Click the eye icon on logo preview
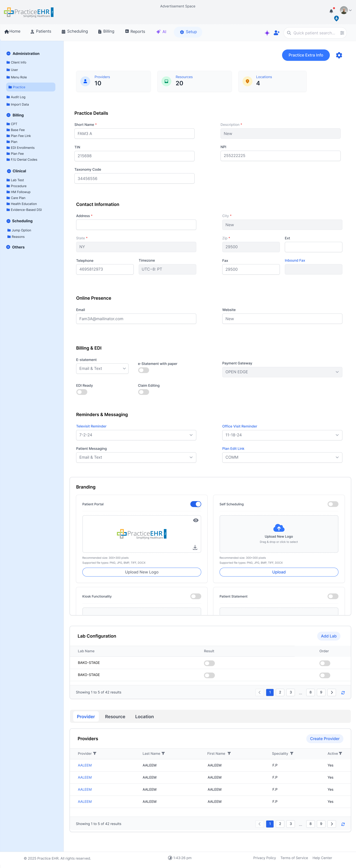This screenshot has height=868, width=356. point(196,520)
